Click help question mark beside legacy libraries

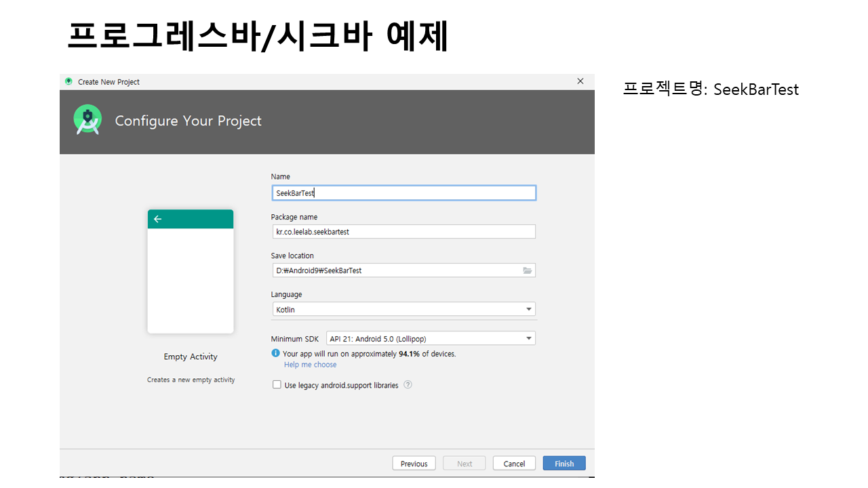tap(408, 385)
